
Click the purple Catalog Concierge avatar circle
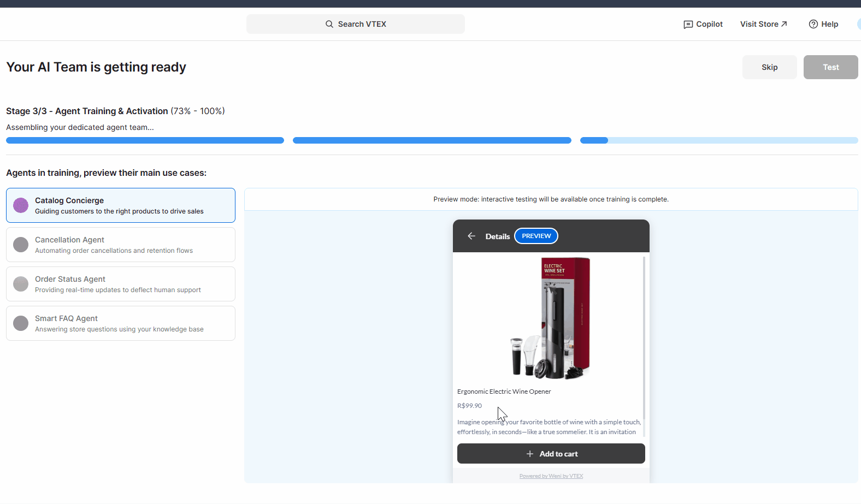pyautogui.click(x=21, y=205)
